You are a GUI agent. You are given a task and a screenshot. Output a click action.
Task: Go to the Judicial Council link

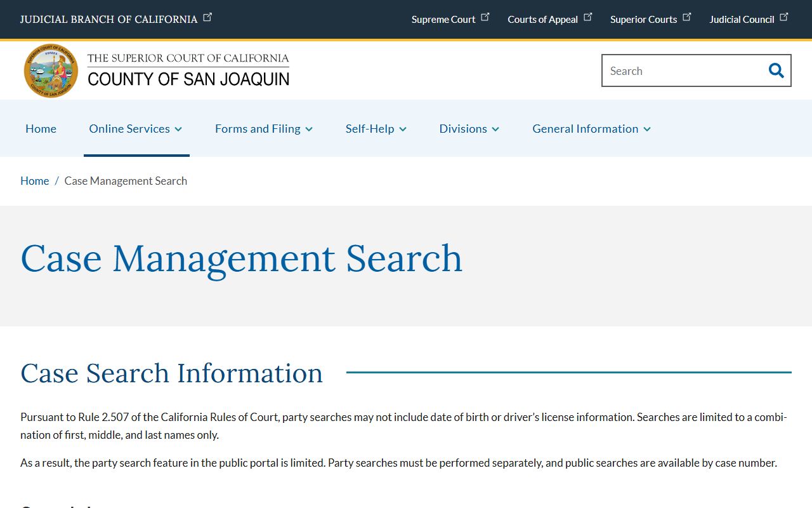[x=742, y=19]
